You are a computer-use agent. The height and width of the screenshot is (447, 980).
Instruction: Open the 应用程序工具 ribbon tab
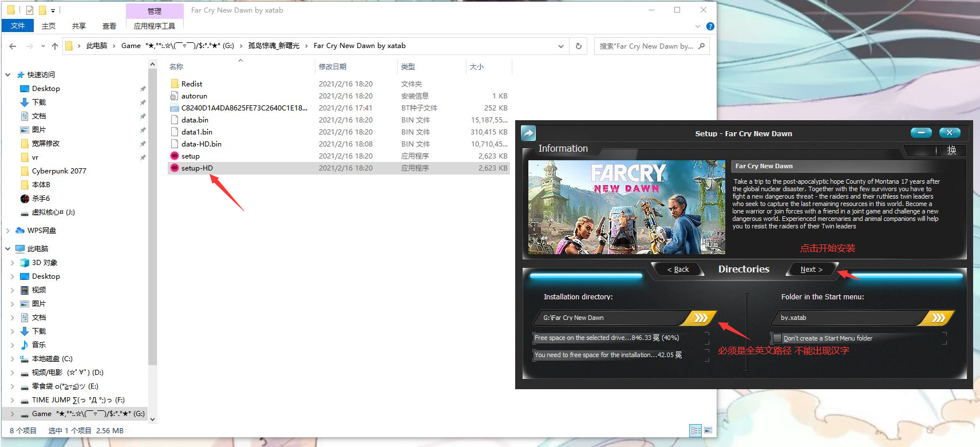click(x=155, y=26)
